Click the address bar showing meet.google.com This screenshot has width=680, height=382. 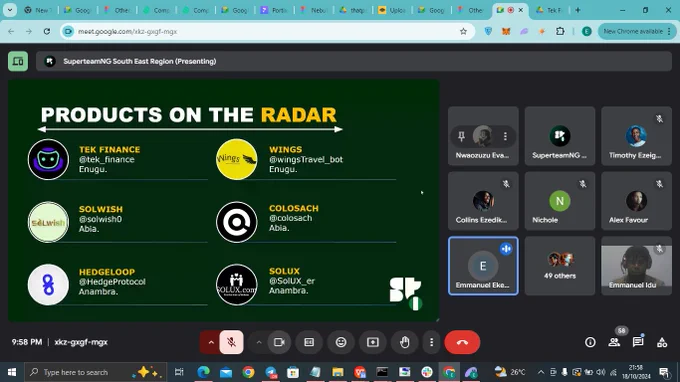tap(267, 31)
